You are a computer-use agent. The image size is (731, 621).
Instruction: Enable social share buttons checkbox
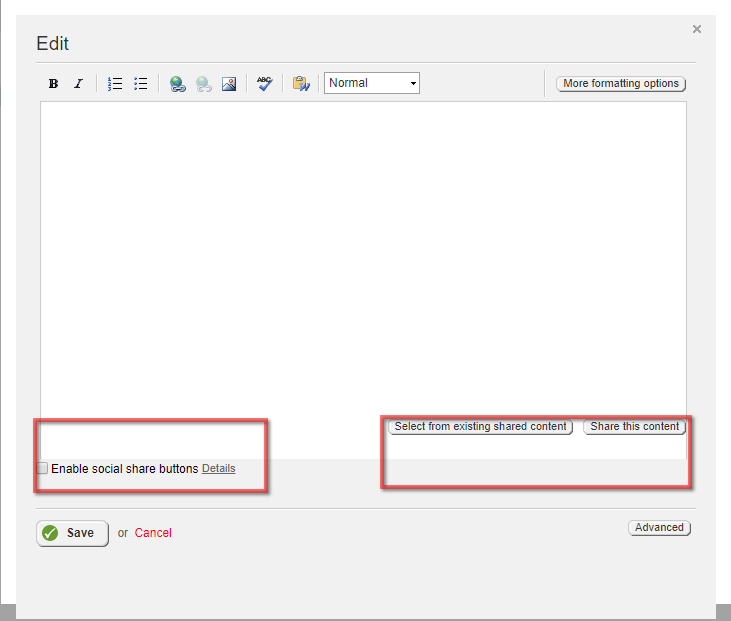tap(42, 468)
